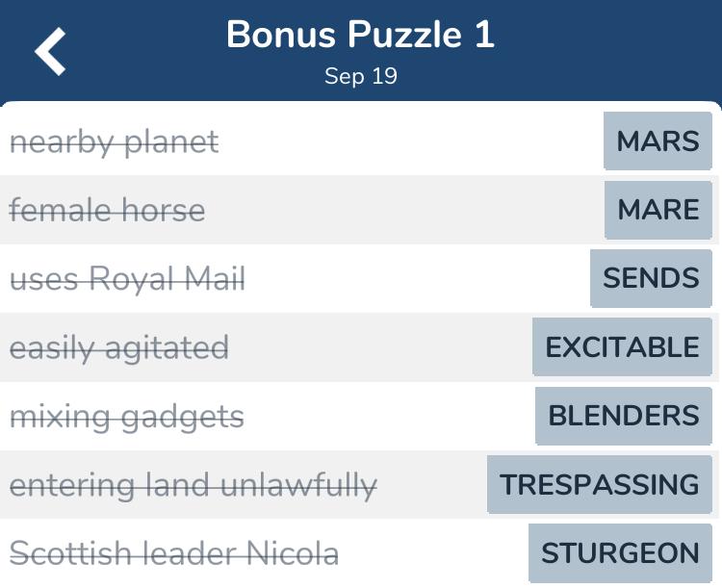The width and height of the screenshot is (722, 588).
Task: Click the 'entering land unlawfully' clue
Action: (x=193, y=486)
